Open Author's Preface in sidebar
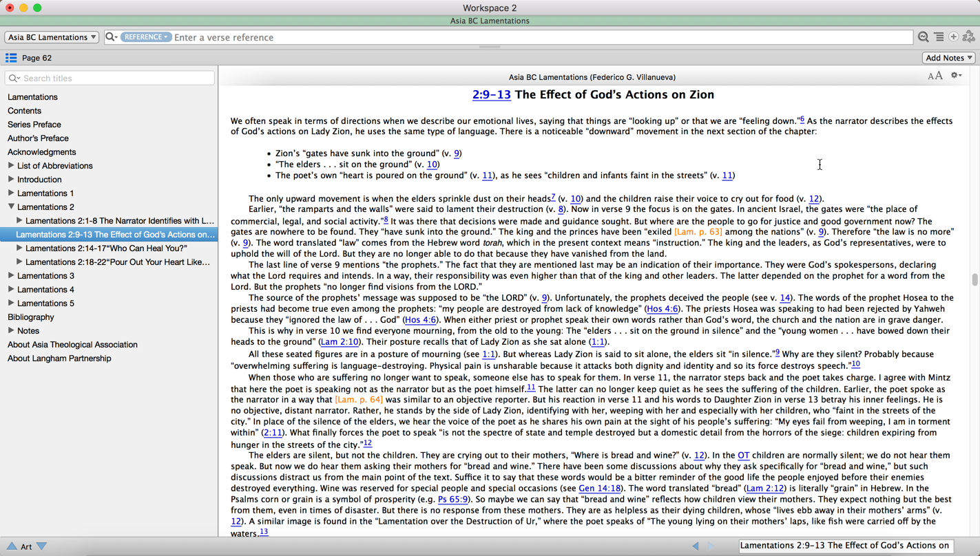Image resolution: width=980 pixels, height=556 pixels. click(38, 138)
